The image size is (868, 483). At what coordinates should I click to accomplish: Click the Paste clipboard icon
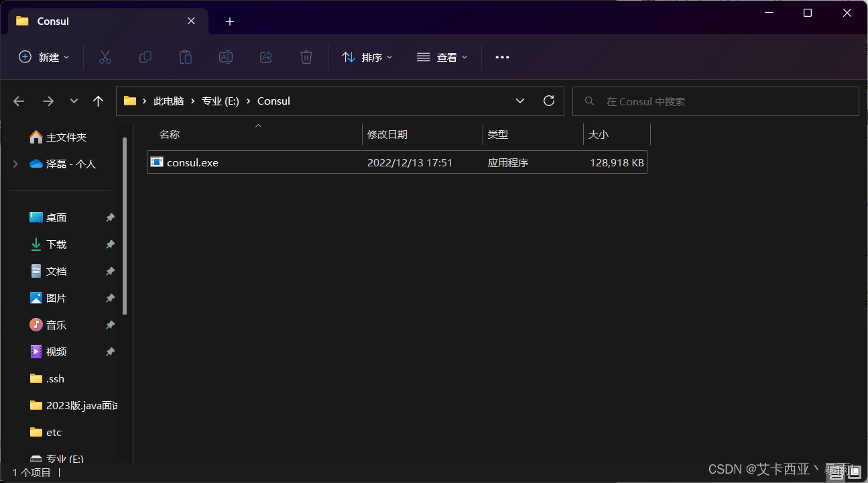[186, 57]
